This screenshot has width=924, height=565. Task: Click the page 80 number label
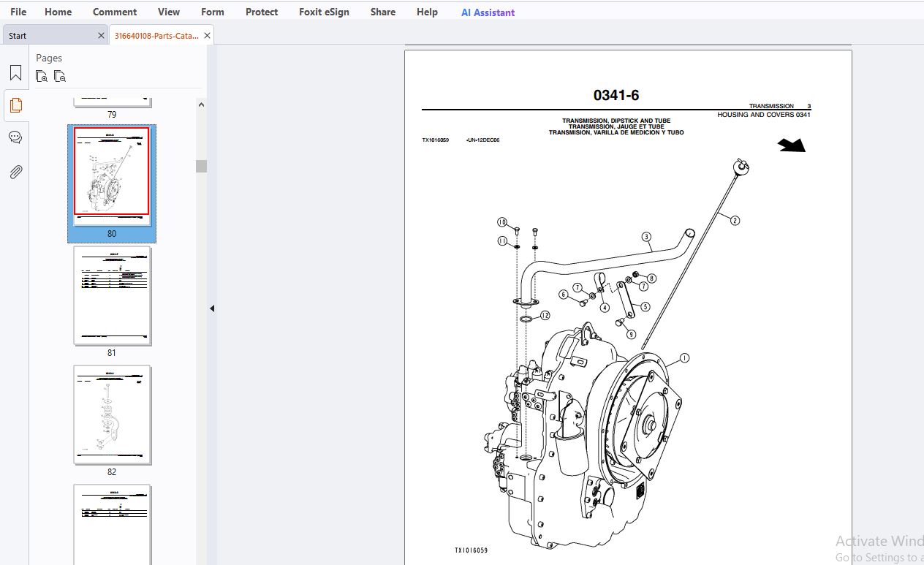(112, 234)
